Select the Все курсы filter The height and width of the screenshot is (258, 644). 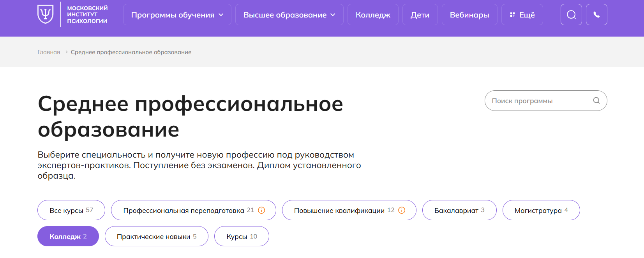(71, 210)
